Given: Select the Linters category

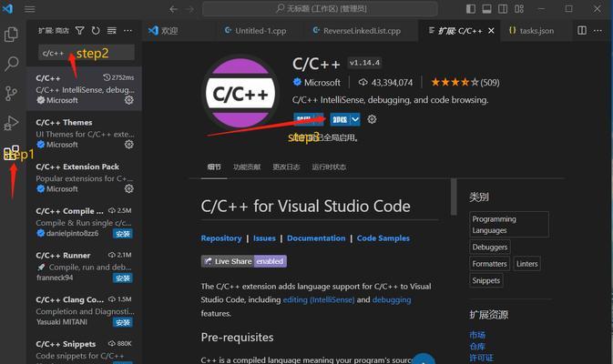Looking at the screenshot, I should tap(527, 264).
